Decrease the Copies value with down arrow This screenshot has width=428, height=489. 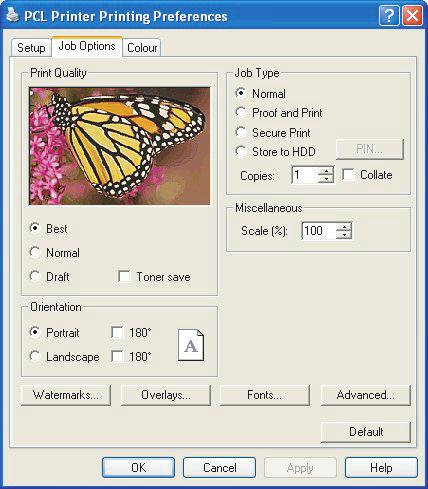click(326, 179)
